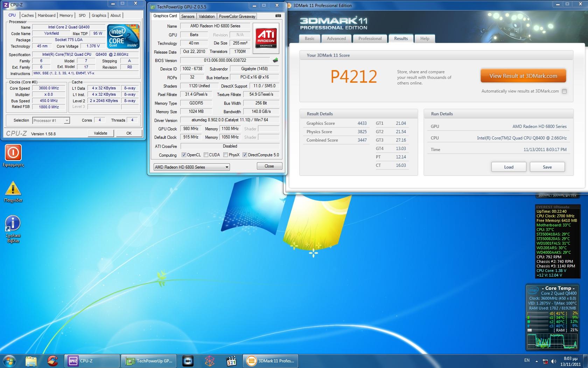Click the BIOS Version 013.006.000.006.038722 field
This screenshot has width=588, height=368.
tap(225, 60)
